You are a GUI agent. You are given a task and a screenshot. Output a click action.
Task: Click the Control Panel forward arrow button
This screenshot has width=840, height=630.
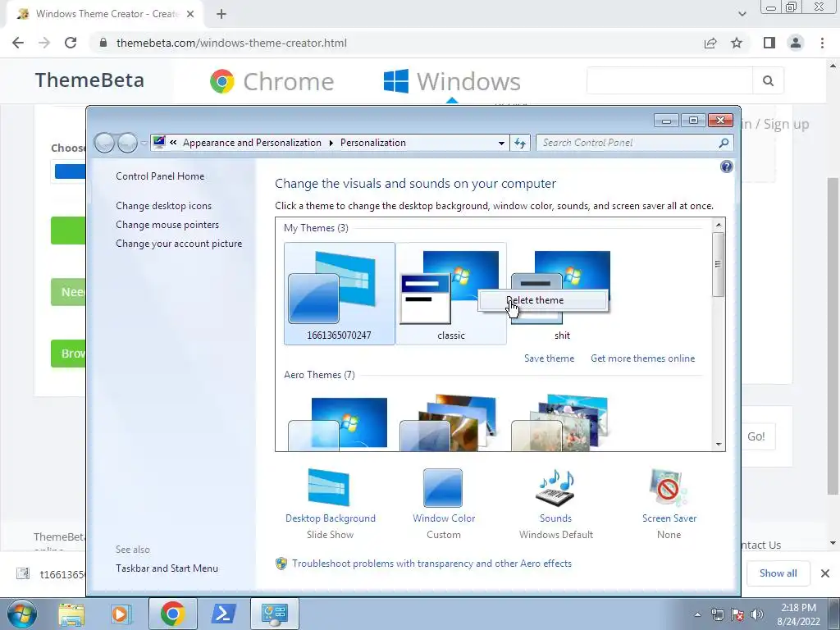pyautogui.click(x=127, y=143)
